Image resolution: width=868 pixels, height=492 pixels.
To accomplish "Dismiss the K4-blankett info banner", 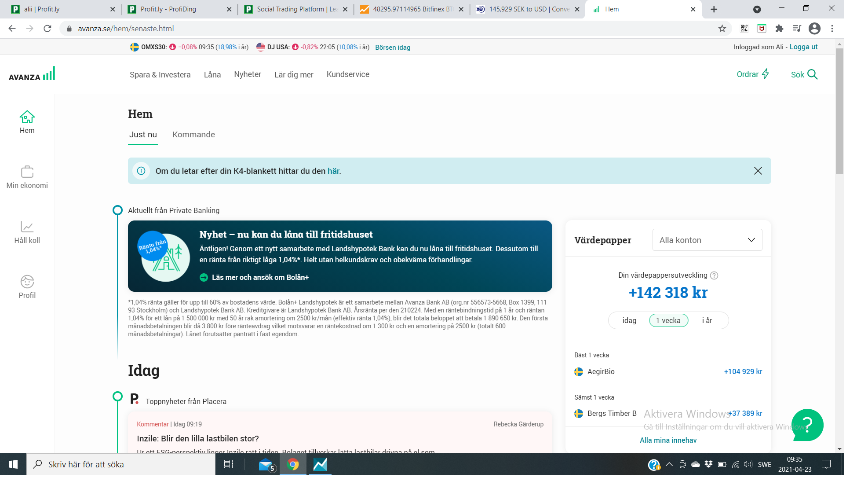I will (x=758, y=171).
